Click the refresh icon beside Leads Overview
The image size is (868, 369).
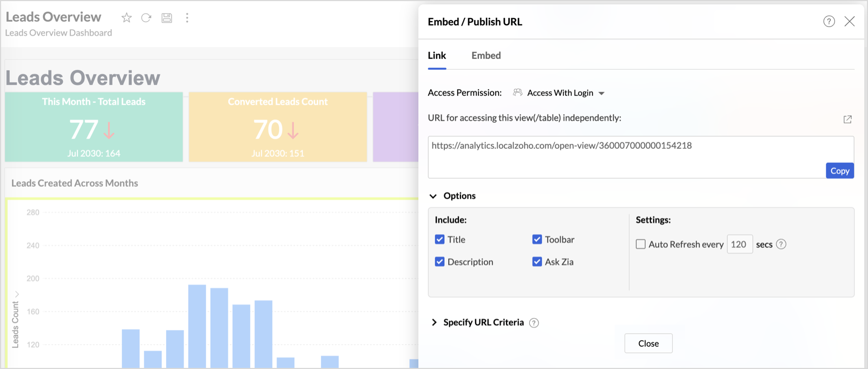(146, 18)
